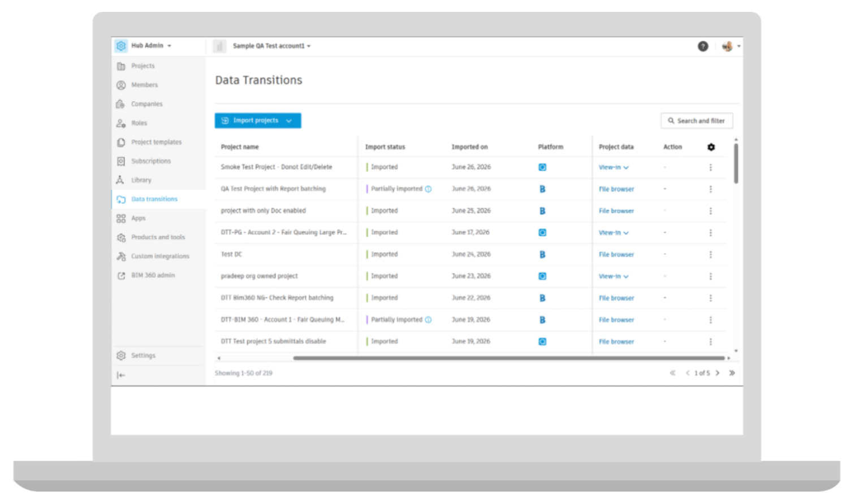
Task: Open the Products and tools sidebar icon
Action: point(121,237)
